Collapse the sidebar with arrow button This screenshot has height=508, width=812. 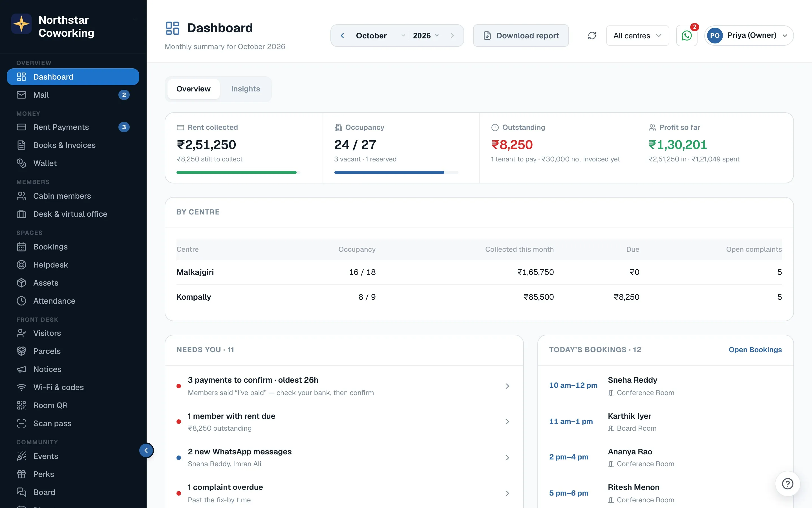coord(146,450)
